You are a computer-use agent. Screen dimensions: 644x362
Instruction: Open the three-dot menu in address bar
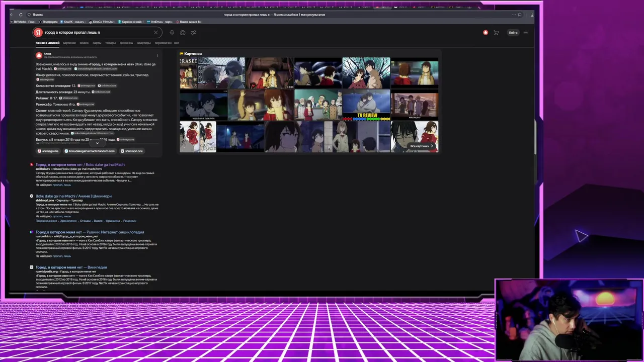click(x=513, y=15)
